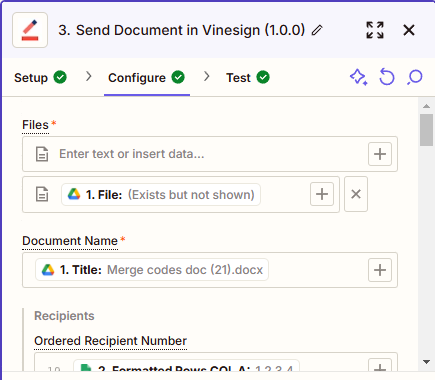The image size is (435, 380).
Task: Click the scrollbar down arrow
Action: [x=426, y=362]
